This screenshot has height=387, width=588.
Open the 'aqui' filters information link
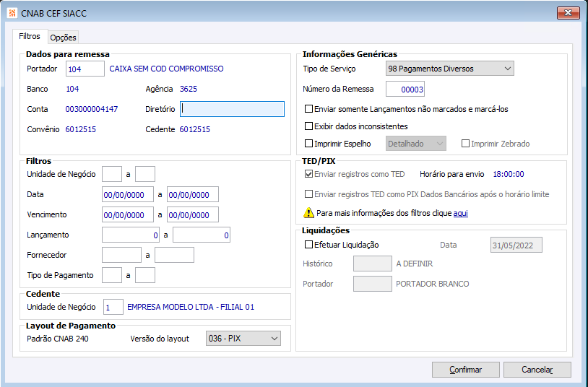pyautogui.click(x=460, y=214)
